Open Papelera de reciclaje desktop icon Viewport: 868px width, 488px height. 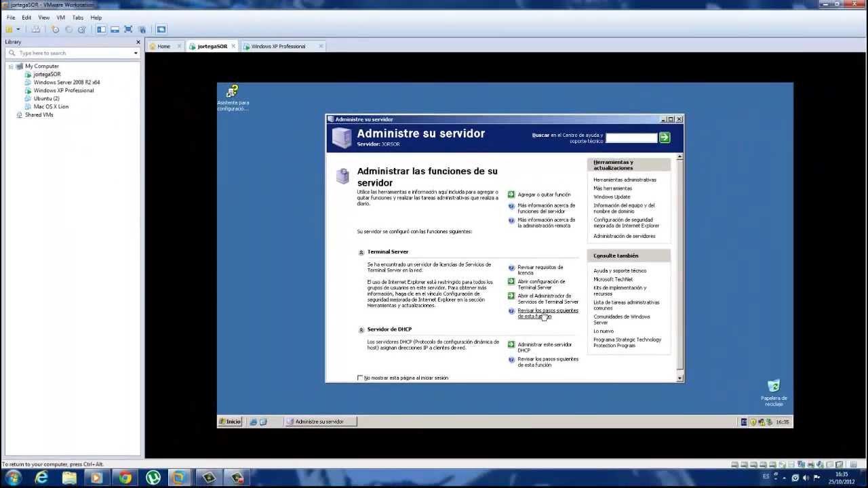[774, 394]
